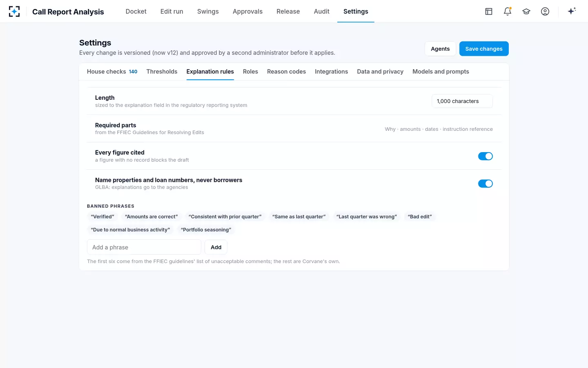Click the Length setting label
This screenshot has width=588, height=368.
[x=105, y=98]
